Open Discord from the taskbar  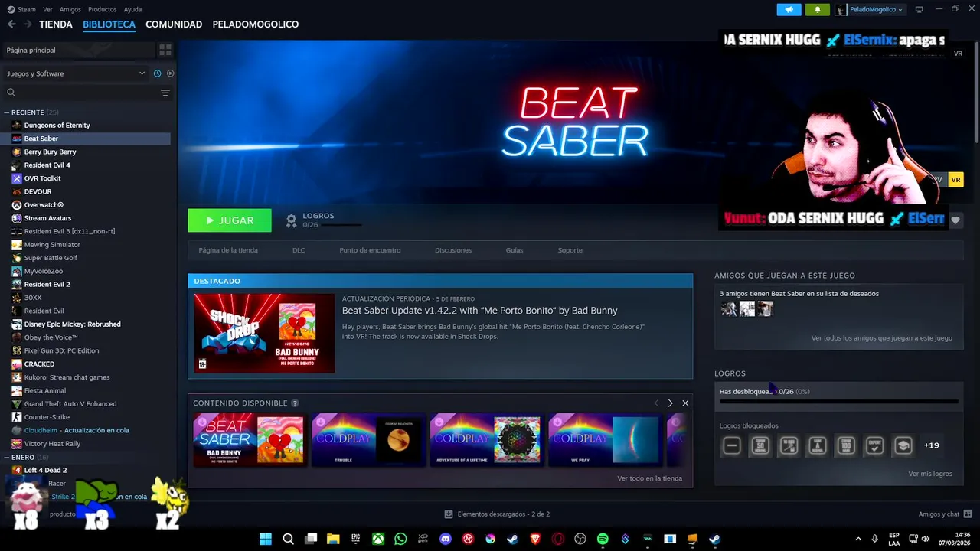click(446, 539)
